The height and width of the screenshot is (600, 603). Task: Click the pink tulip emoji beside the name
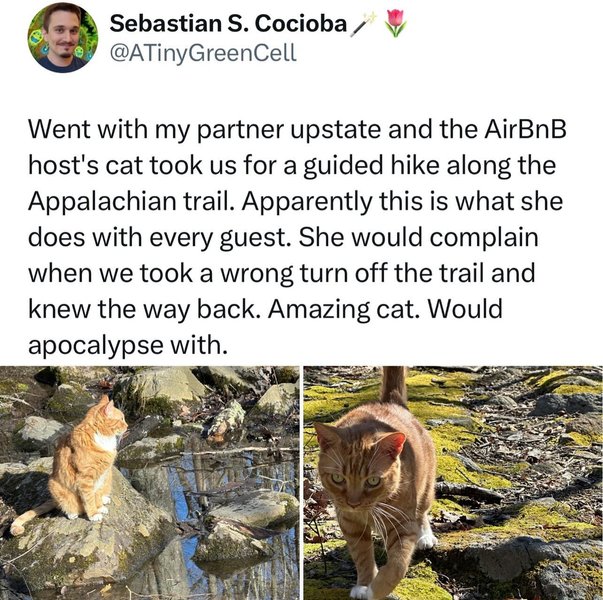tap(395, 23)
